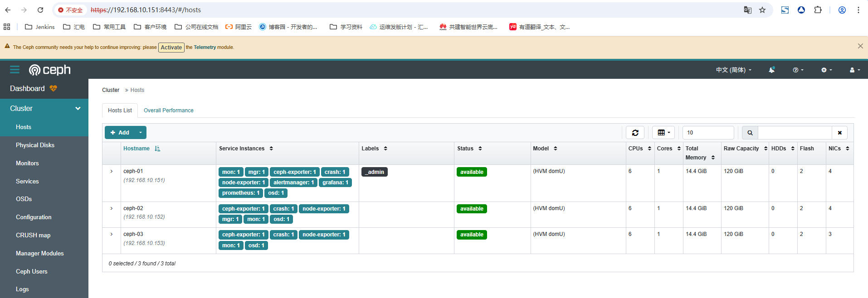
Task: Open the 阿里云 bookmark
Action: pos(239,27)
